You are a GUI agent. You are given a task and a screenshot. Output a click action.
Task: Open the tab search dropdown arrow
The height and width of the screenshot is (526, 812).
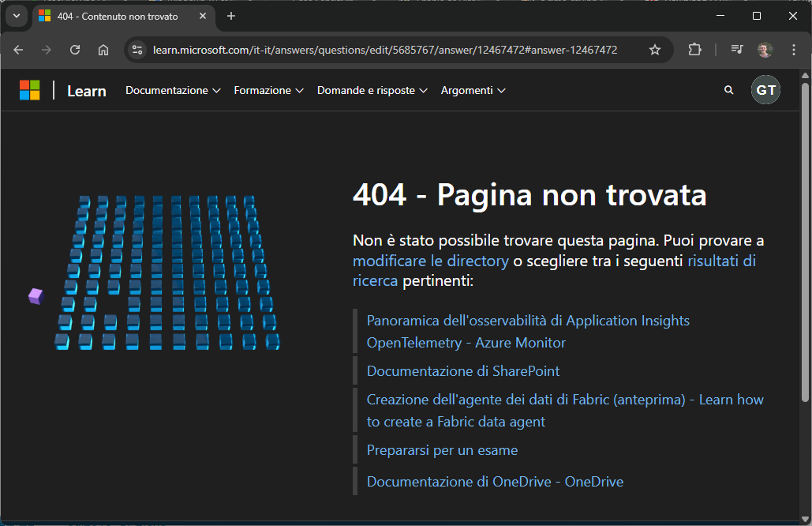coord(17,16)
